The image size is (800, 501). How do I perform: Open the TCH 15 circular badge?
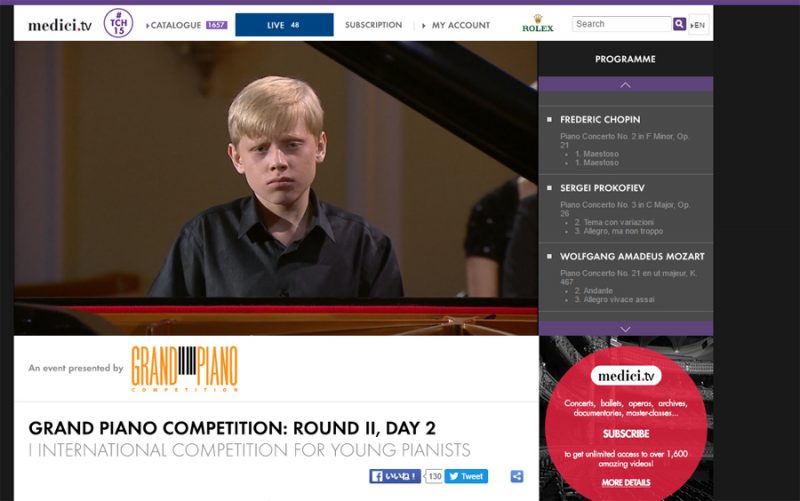coord(118,23)
